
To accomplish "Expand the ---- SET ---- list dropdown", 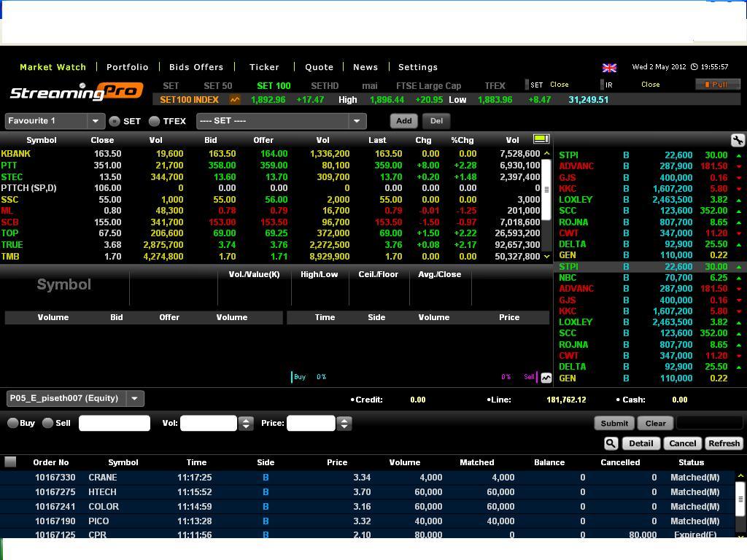I will [357, 121].
